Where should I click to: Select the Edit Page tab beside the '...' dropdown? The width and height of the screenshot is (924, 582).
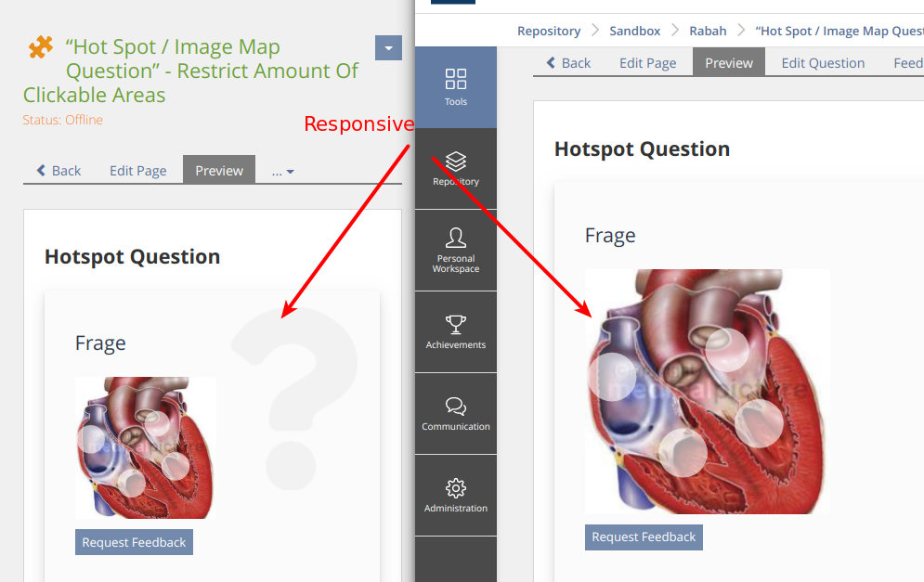pos(138,171)
